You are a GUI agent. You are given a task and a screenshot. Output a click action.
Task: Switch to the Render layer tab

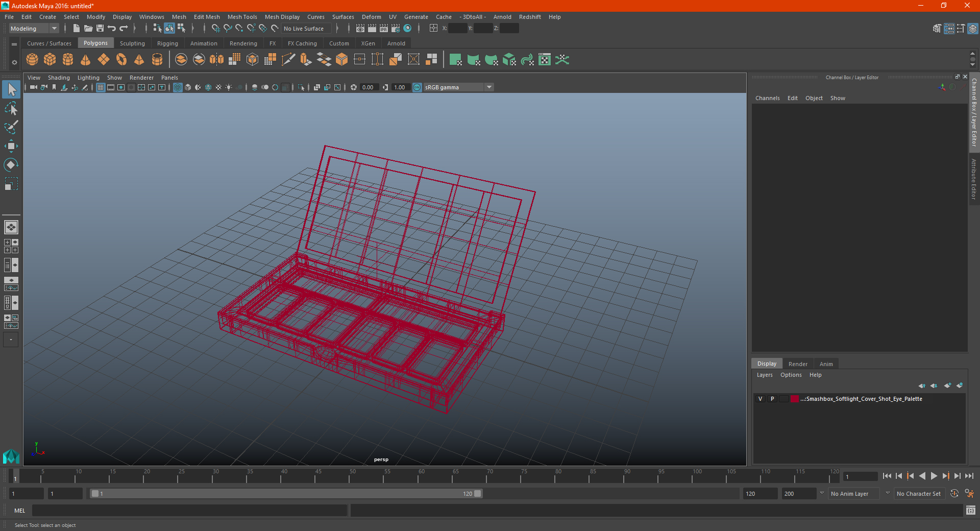798,364
